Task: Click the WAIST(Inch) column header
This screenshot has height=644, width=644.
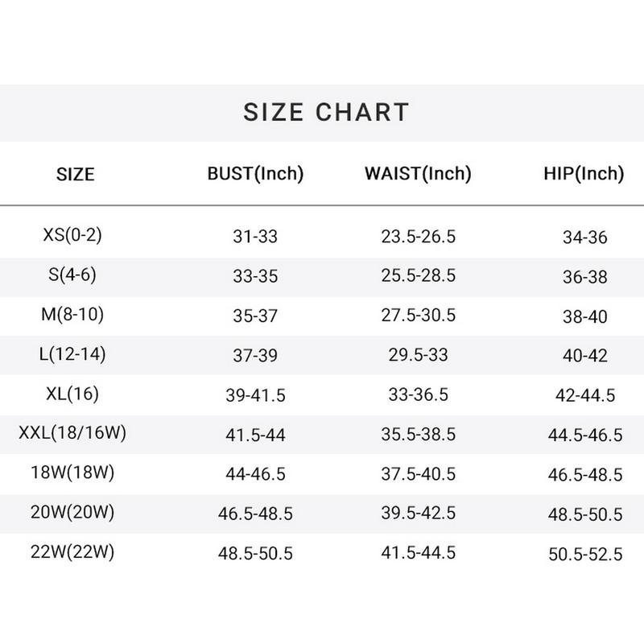Action: [x=418, y=173]
